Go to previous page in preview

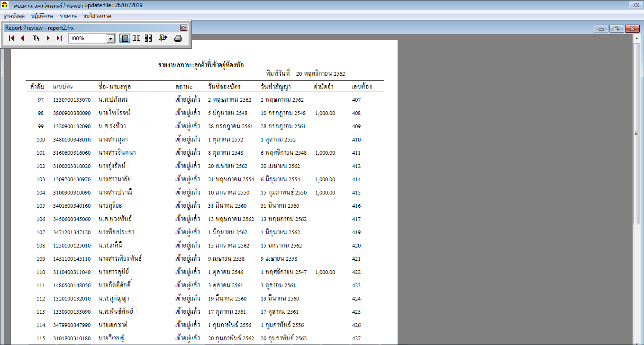pyautogui.click(x=22, y=38)
